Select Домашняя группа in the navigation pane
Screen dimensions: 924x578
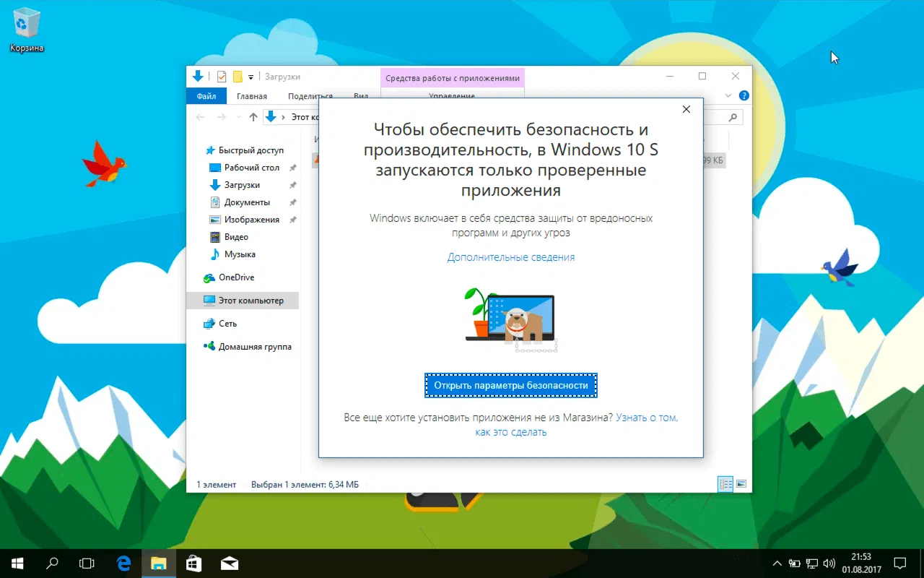coord(248,347)
